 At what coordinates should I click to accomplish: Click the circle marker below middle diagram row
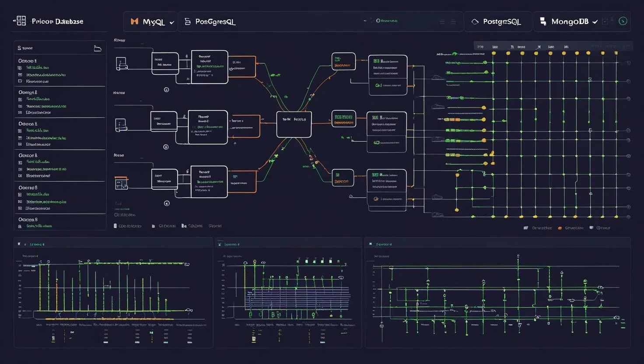pyautogui.click(x=166, y=147)
